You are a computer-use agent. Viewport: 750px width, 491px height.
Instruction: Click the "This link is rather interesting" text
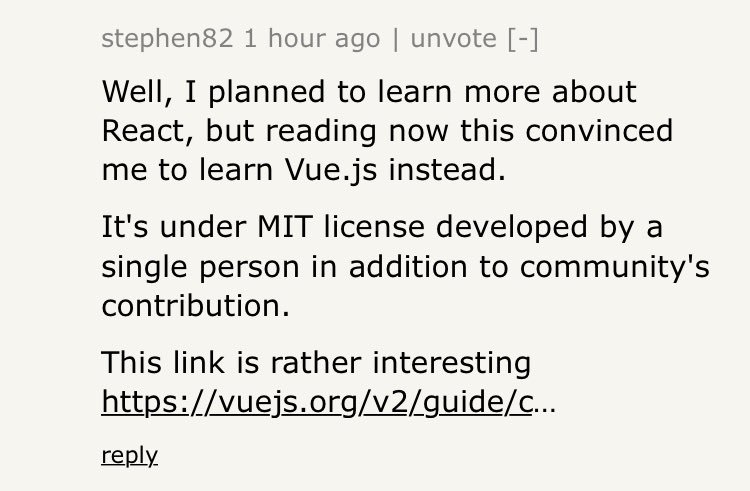point(316,362)
